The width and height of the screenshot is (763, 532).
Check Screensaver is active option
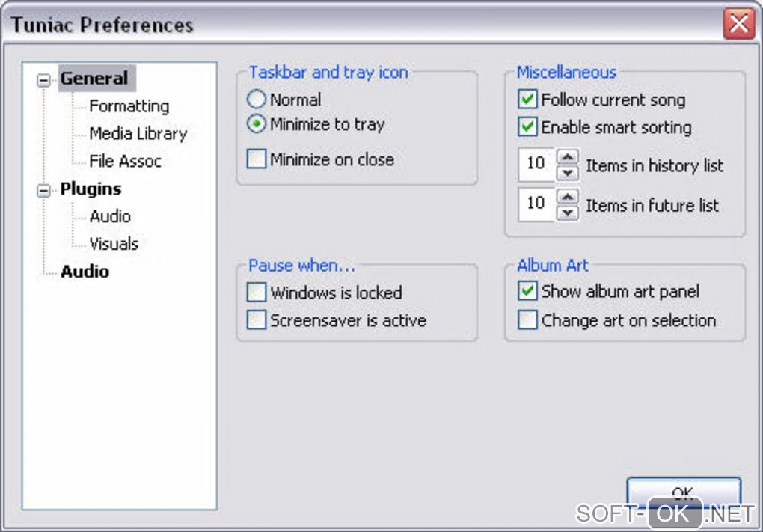tap(257, 320)
